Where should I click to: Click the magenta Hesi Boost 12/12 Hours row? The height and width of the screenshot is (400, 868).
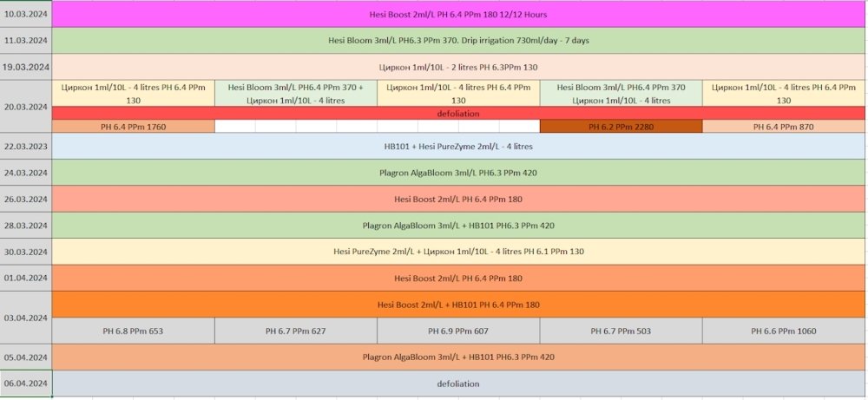(458, 15)
